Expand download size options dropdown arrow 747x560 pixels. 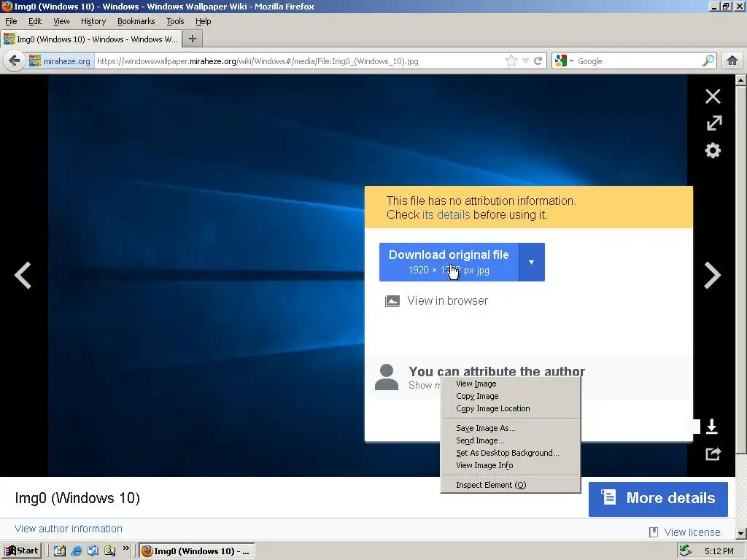click(532, 262)
